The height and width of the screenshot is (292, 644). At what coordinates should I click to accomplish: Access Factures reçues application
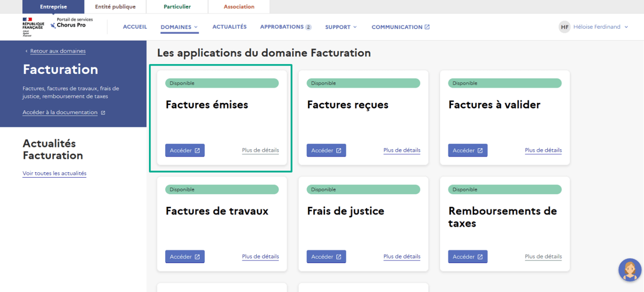tap(326, 151)
